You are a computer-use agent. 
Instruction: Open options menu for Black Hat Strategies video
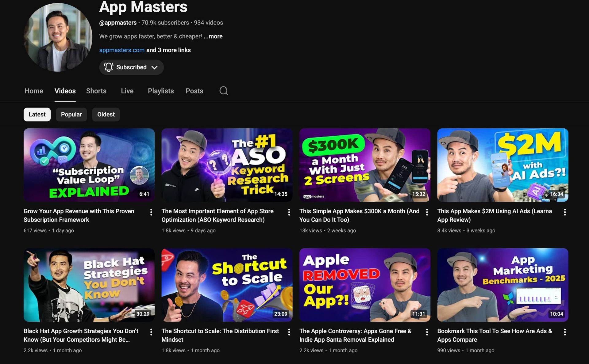point(151,332)
